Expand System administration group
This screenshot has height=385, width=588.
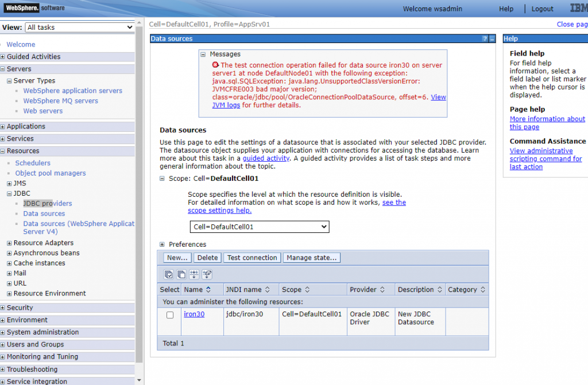[x=3, y=333]
